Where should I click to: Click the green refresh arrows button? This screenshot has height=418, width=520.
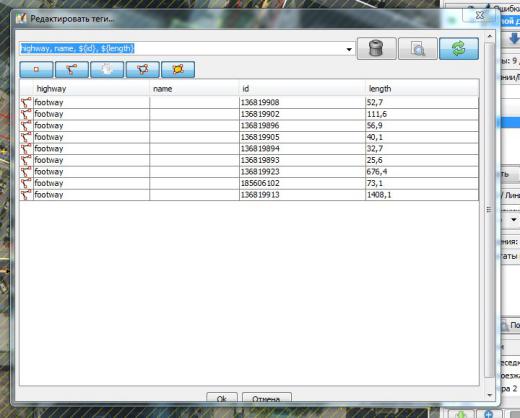pyautogui.click(x=459, y=49)
